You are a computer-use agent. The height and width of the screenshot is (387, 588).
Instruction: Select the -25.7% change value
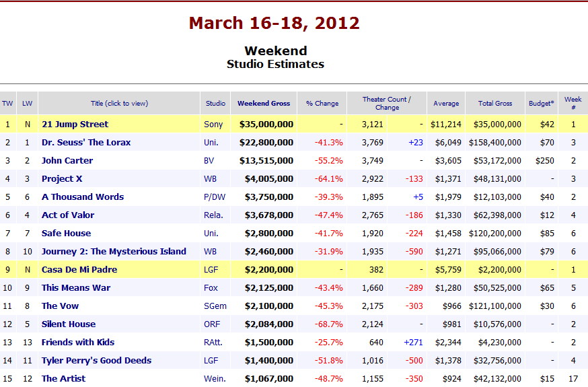point(328,343)
